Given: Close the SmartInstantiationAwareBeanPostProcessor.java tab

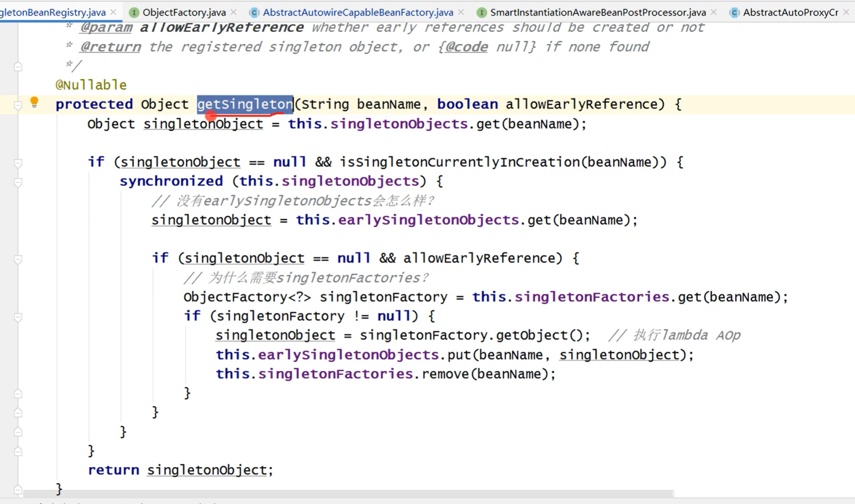Looking at the screenshot, I should [x=713, y=12].
